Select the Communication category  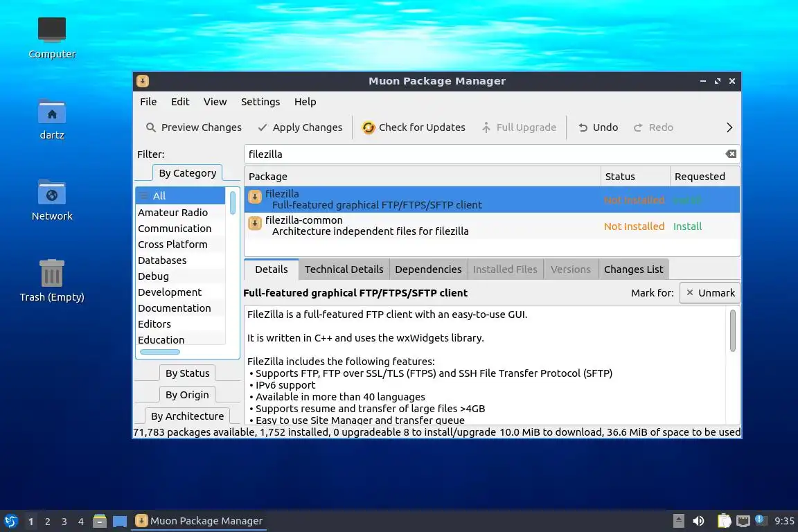click(180, 229)
